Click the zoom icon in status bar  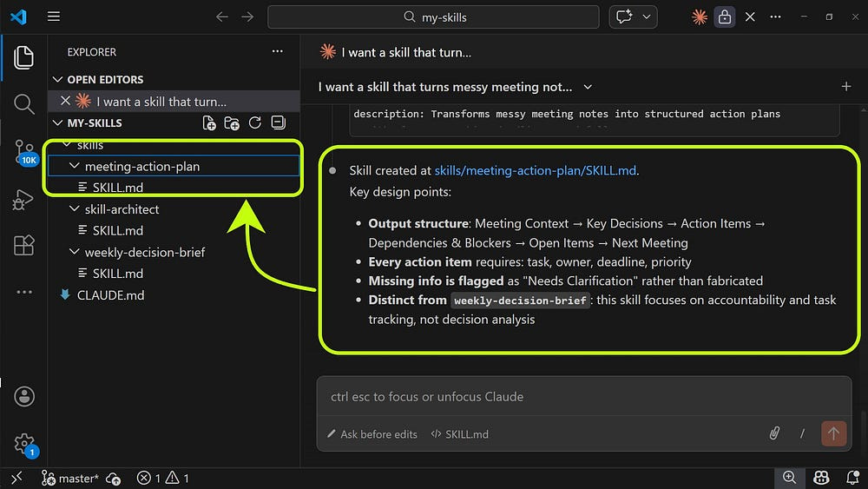pos(789,478)
